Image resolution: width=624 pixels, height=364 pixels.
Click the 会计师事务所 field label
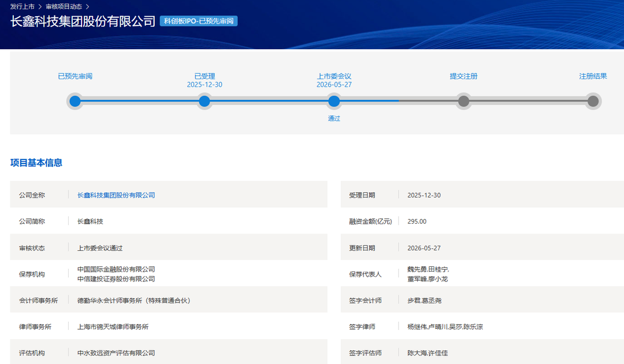39,300
